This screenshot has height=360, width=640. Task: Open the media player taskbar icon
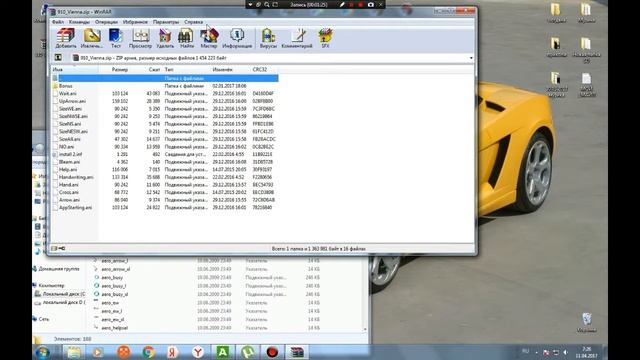pos(98,352)
